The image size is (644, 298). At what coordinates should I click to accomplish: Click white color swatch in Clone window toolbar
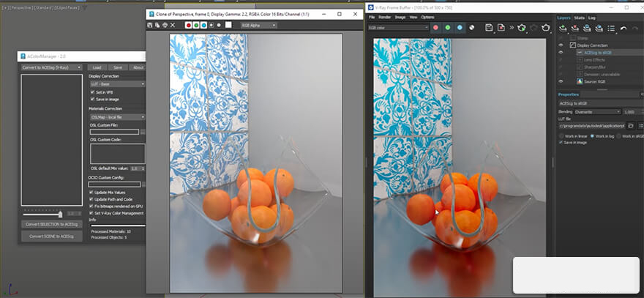tap(228, 25)
